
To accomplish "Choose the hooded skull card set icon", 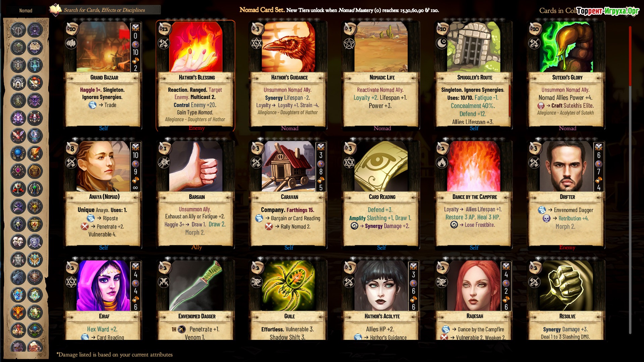I will coord(18,224).
